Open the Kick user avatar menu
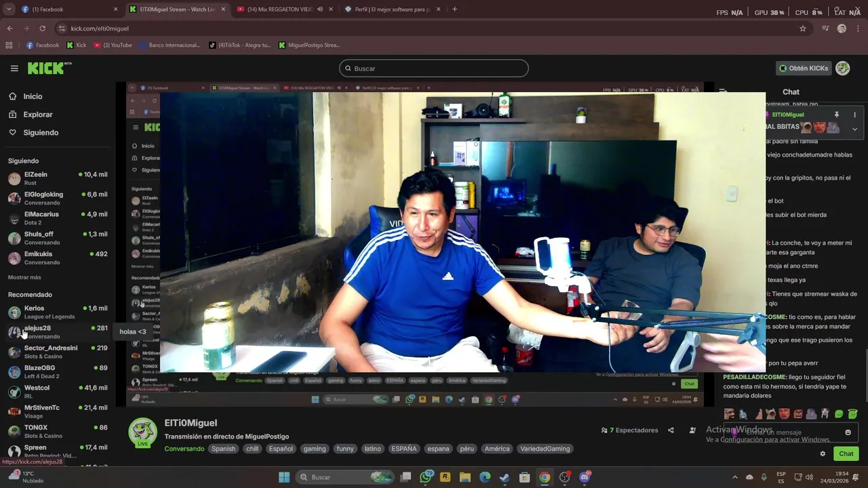 tap(842, 68)
